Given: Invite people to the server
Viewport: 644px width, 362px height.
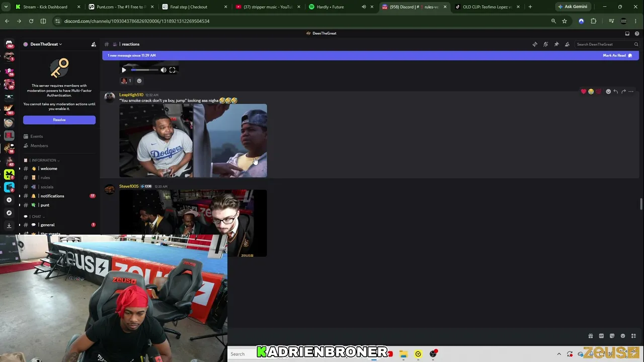Looking at the screenshot, I should pos(94,44).
